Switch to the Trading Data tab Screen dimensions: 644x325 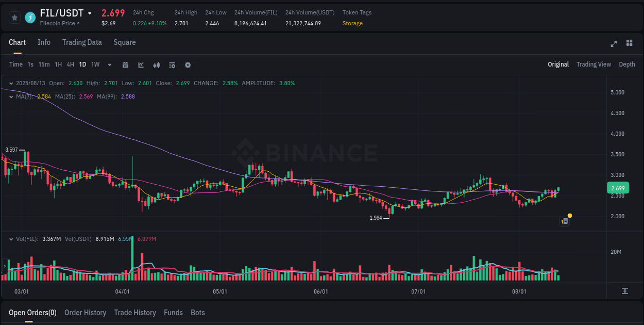[x=82, y=42]
